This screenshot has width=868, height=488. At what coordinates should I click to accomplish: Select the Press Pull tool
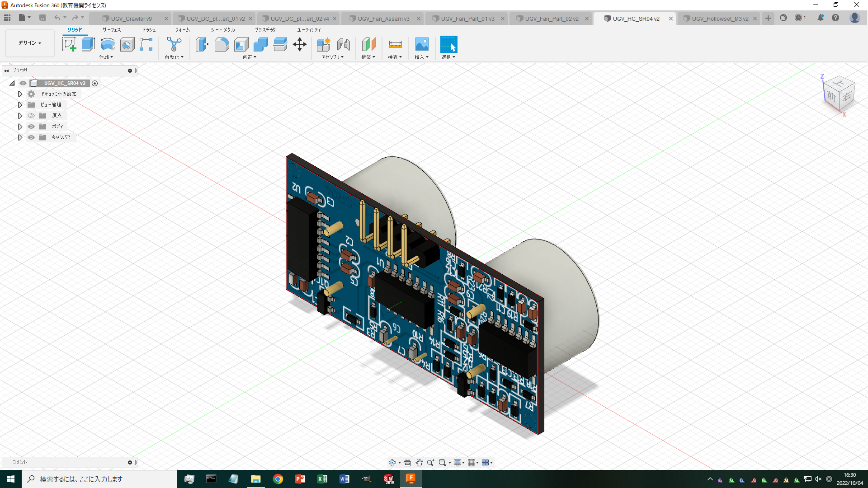(x=202, y=44)
